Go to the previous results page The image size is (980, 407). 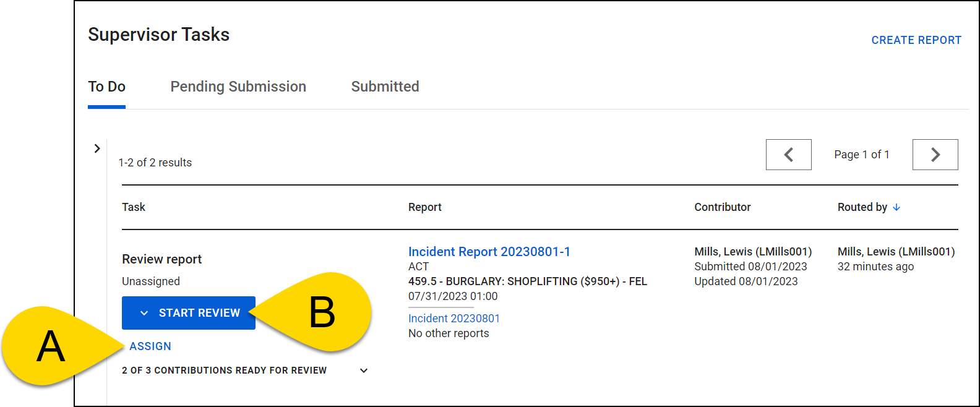(x=788, y=155)
